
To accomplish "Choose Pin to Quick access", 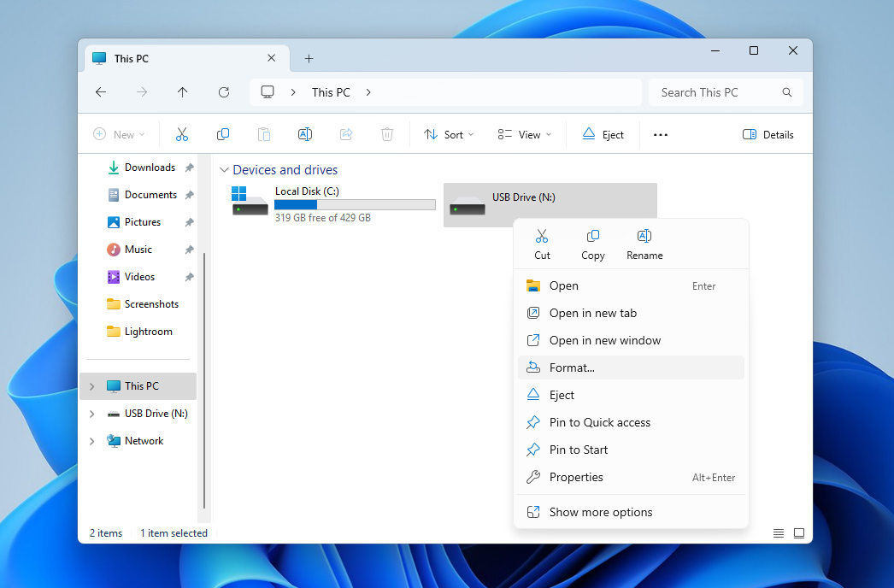I will coord(631,422).
